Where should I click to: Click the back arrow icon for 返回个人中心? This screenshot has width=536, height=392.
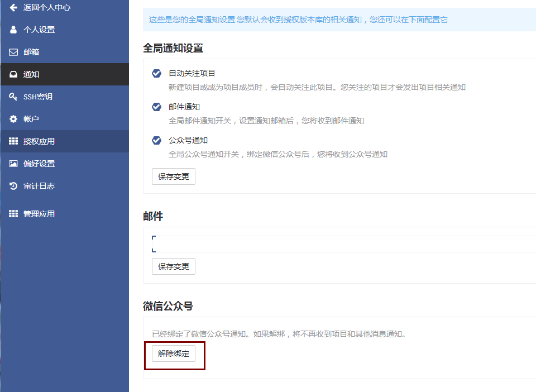click(13, 8)
